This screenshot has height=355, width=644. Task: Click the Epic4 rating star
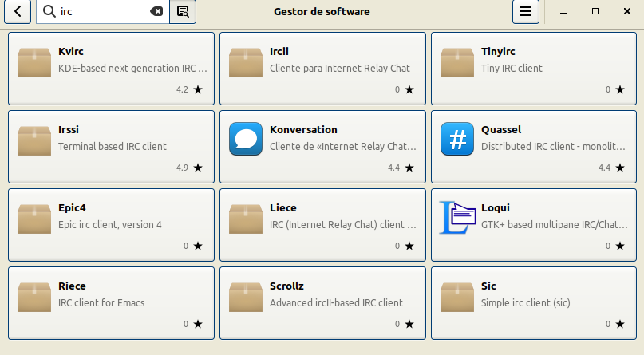pos(198,246)
